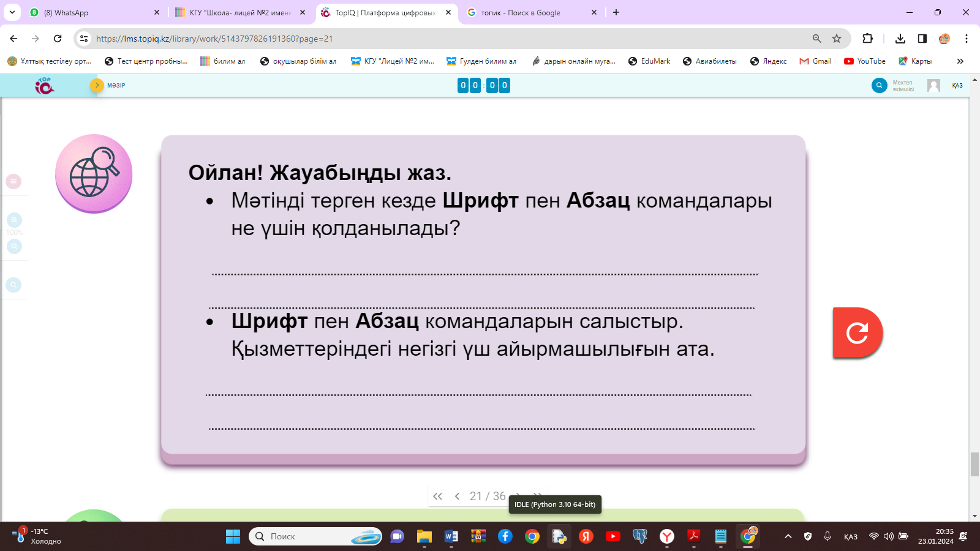Click the blue search icon in header
The image size is (980, 551).
point(879,85)
